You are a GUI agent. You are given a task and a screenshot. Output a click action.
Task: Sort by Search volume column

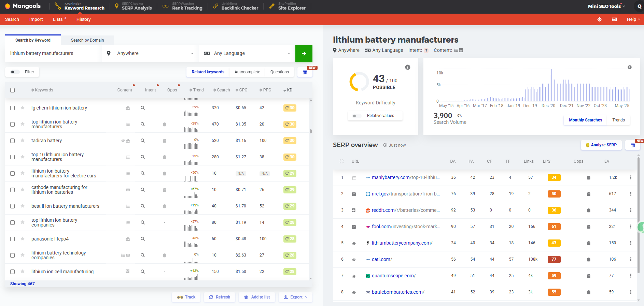click(222, 90)
